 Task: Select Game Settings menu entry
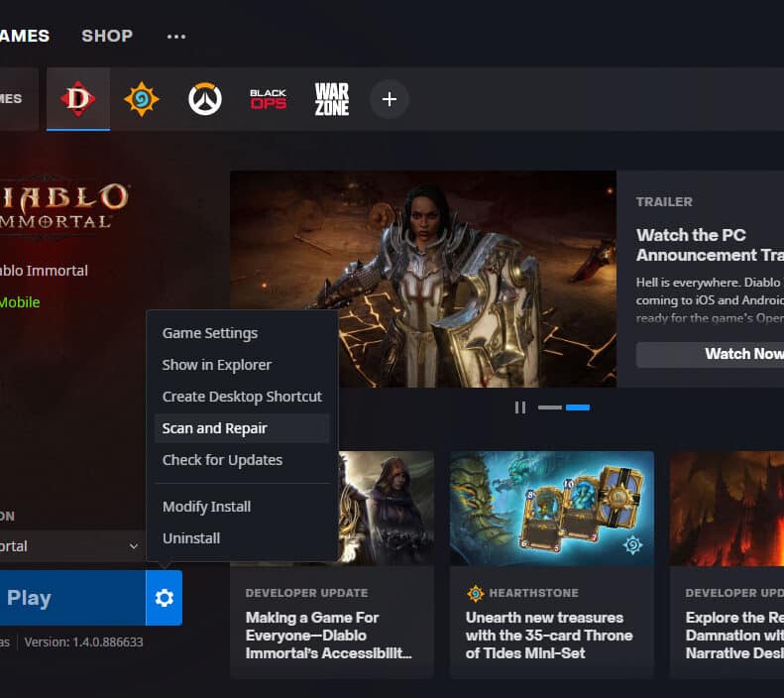(x=210, y=333)
